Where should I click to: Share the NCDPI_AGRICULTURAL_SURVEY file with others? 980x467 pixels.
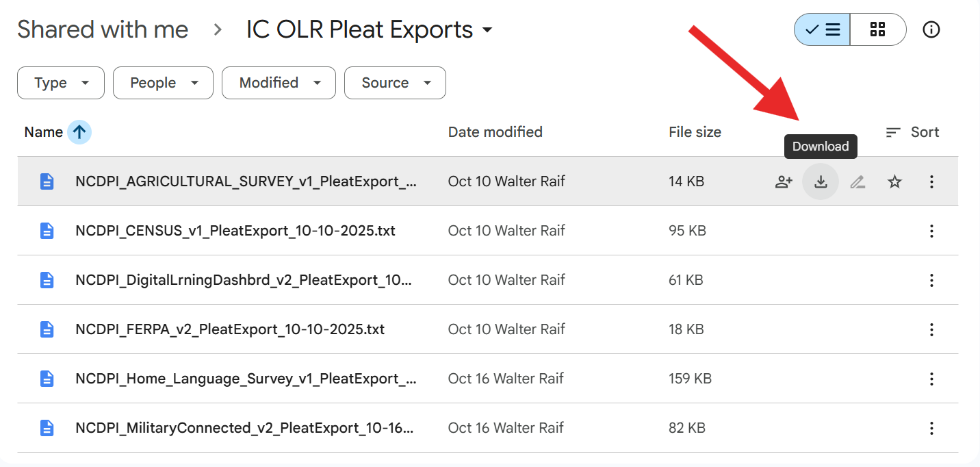(x=784, y=181)
